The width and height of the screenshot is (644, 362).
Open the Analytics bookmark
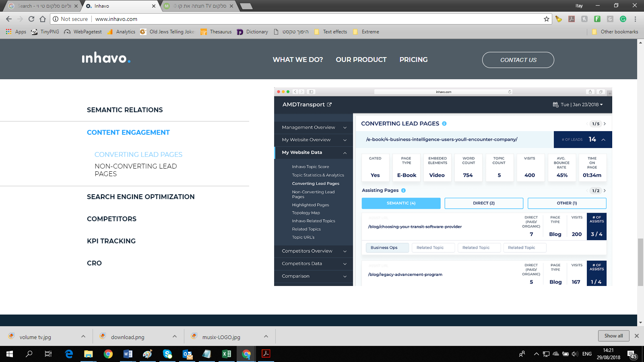click(121, 32)
